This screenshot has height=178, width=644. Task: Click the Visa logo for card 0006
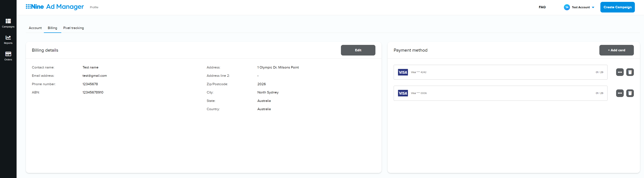click(403, 93)
